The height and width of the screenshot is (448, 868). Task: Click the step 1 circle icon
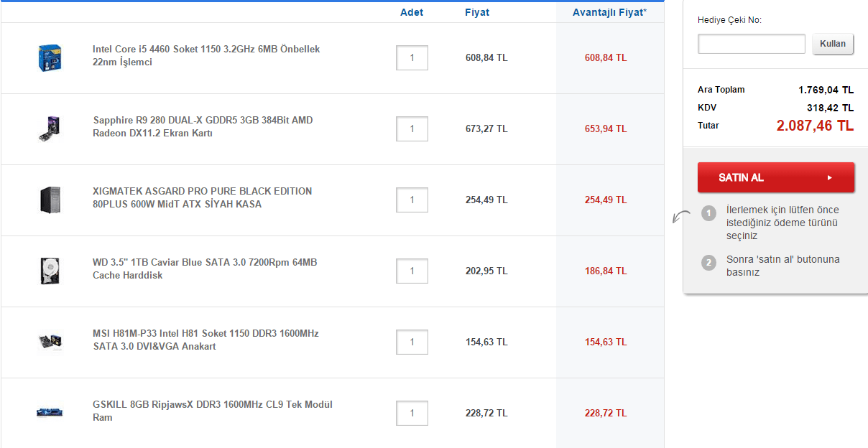coord(708,213)
